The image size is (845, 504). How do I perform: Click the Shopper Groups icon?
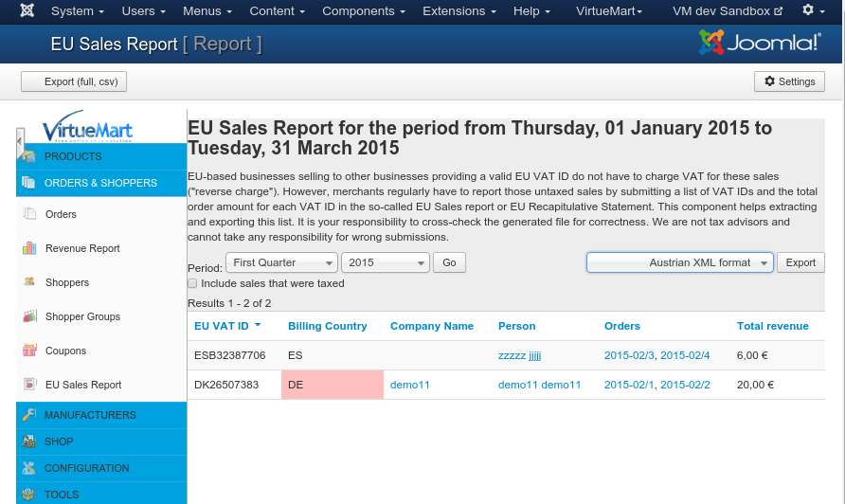tap(28, 316)
